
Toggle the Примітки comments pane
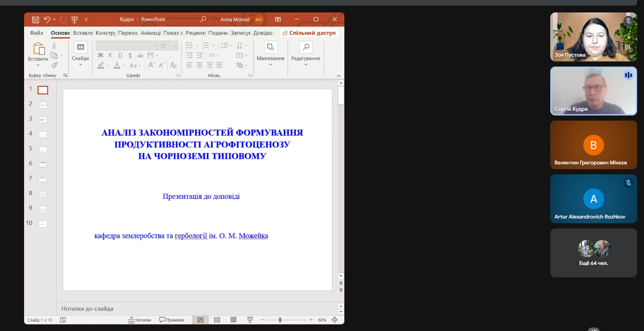click(172, 320)
